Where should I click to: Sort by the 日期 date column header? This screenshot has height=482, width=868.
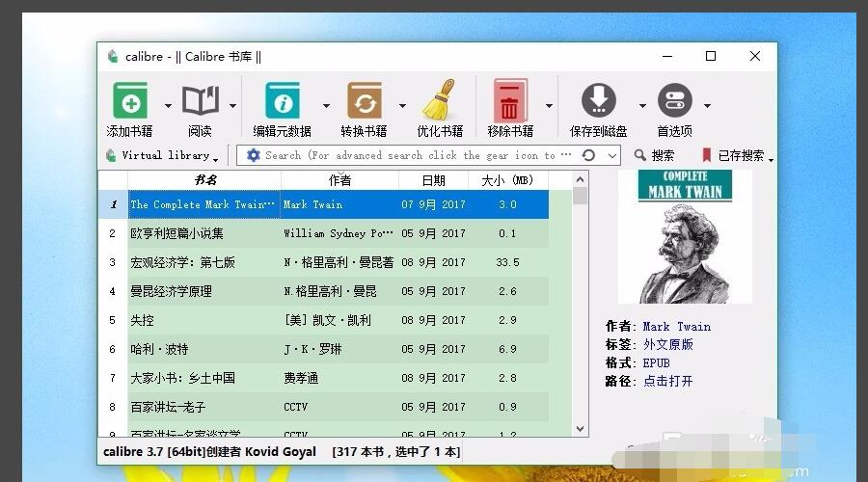pyautogui.click(x=433, y=180)
